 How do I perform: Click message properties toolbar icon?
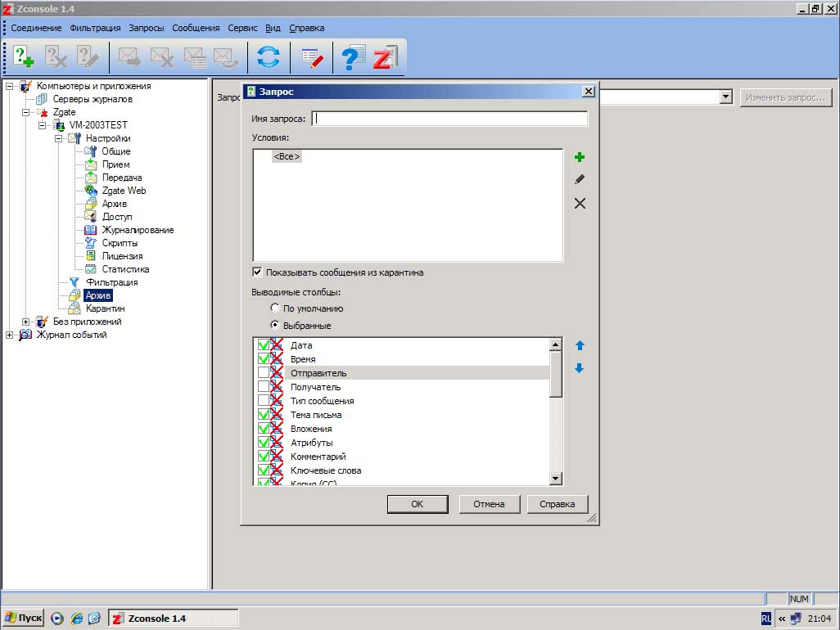coord(195,56)
